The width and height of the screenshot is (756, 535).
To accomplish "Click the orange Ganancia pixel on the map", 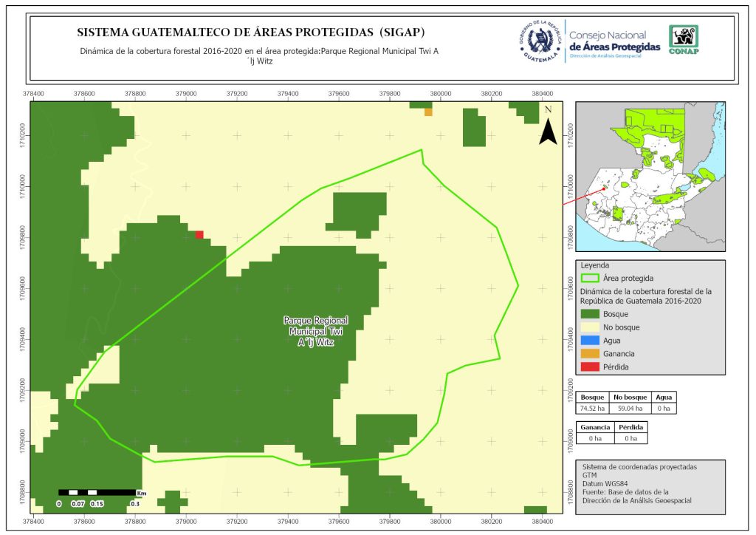I will pos(428,112).
